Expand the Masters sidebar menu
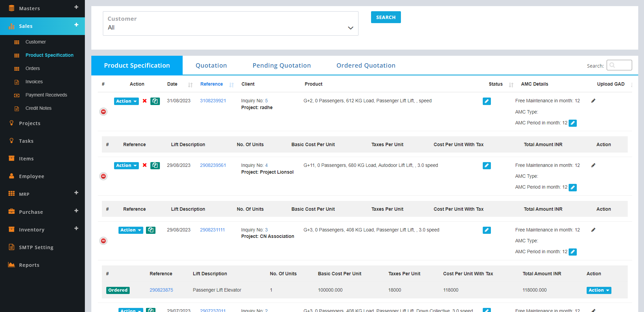 (76, 7)
